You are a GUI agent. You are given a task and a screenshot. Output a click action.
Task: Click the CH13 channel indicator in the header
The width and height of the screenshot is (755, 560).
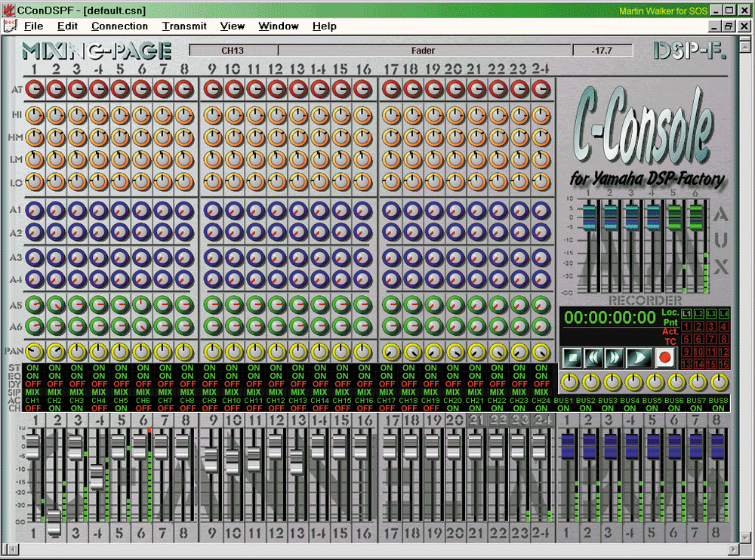[x=234, y=51]
